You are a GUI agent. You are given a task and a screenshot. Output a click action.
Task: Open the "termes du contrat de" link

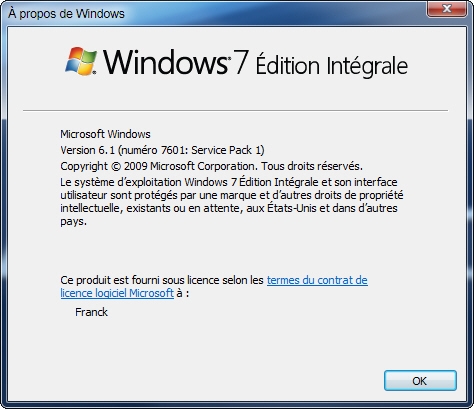(317, 280)
